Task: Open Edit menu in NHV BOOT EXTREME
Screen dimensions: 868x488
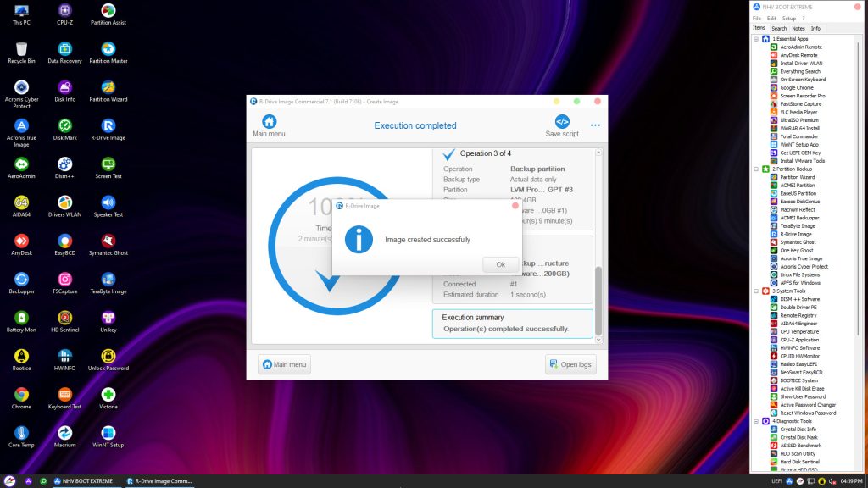Action: tap(771, 19)
